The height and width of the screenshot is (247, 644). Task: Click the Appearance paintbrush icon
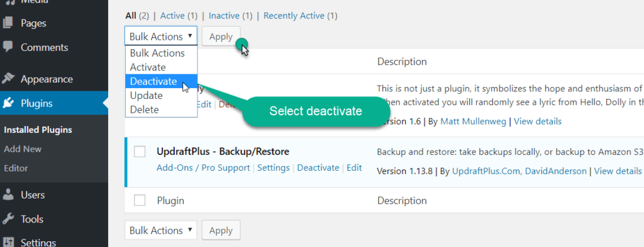[8, 79]
